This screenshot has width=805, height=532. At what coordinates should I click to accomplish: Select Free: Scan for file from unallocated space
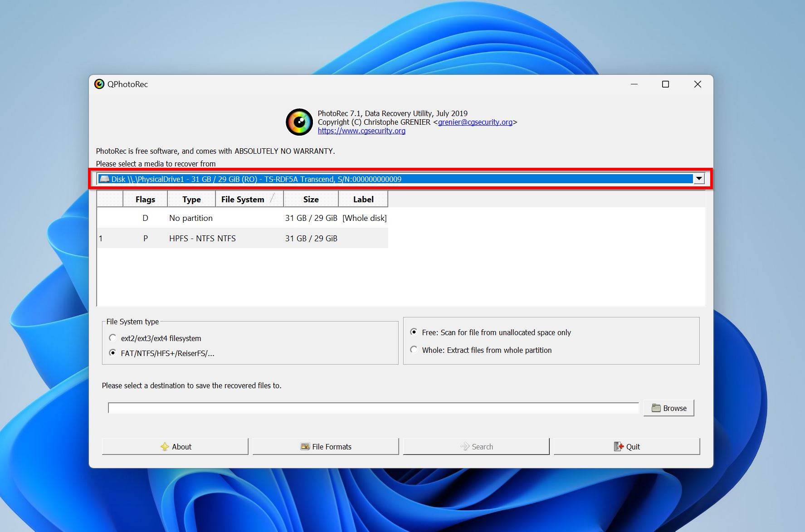click(x=413, y=332)
